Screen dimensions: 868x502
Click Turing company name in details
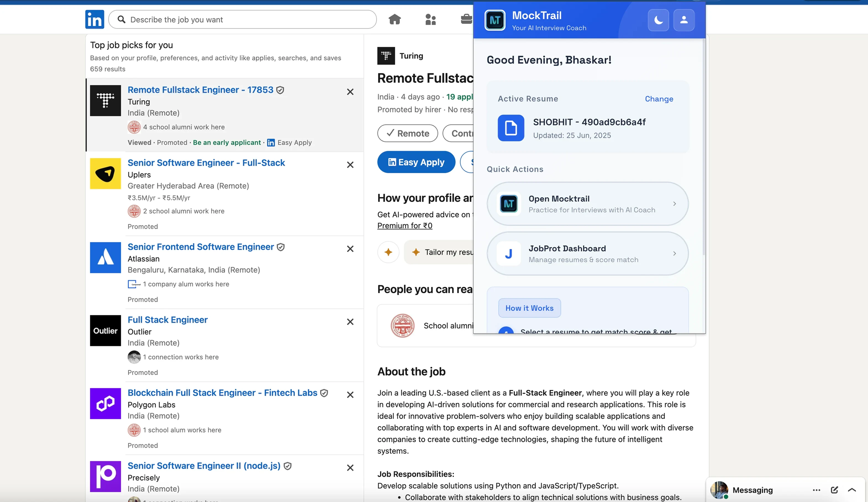pos(411,56)
